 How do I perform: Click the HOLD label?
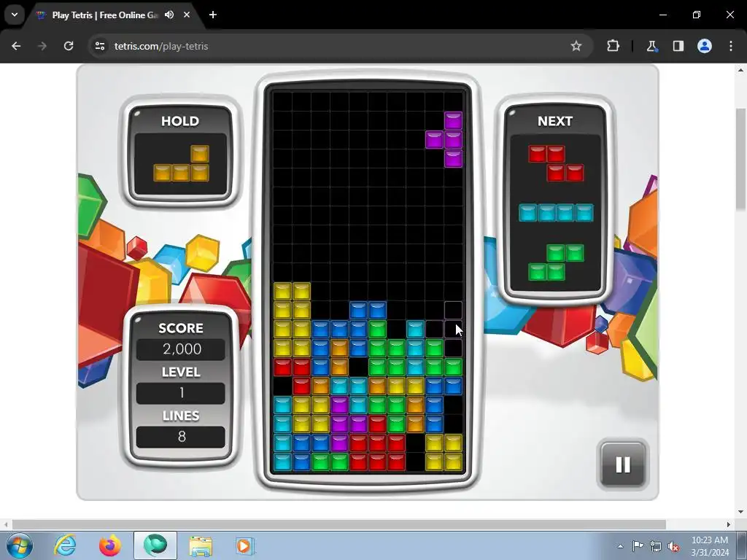180,121
